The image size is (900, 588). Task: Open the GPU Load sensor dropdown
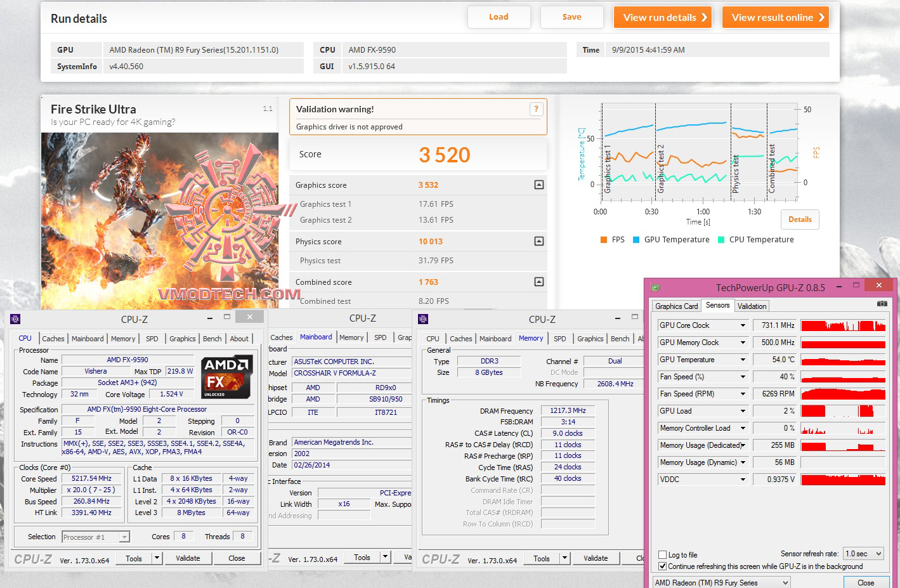[x=743, y=411]
